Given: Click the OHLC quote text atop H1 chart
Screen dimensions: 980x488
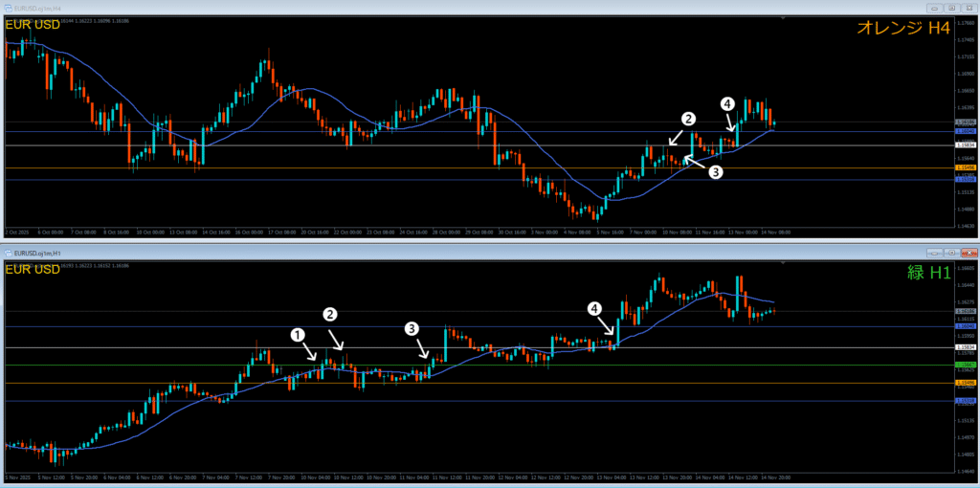Looking at the screenshot, I should coord(96,266).
